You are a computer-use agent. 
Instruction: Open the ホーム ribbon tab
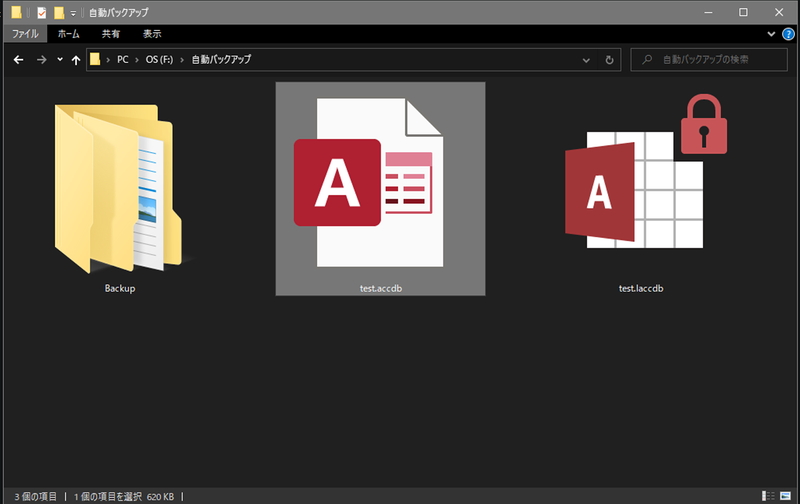coord(68,34)
